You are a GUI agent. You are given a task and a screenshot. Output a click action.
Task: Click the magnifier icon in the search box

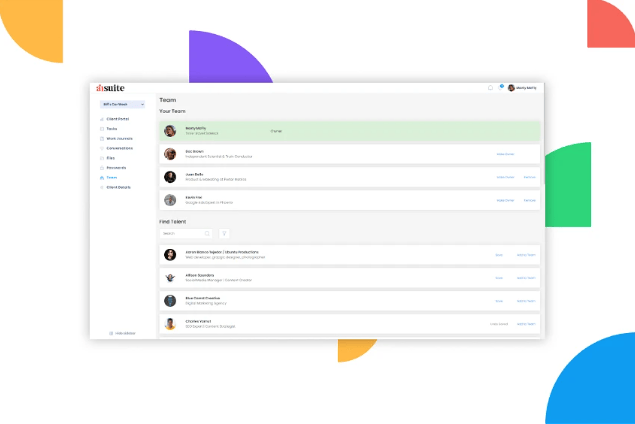click(207, 233)
